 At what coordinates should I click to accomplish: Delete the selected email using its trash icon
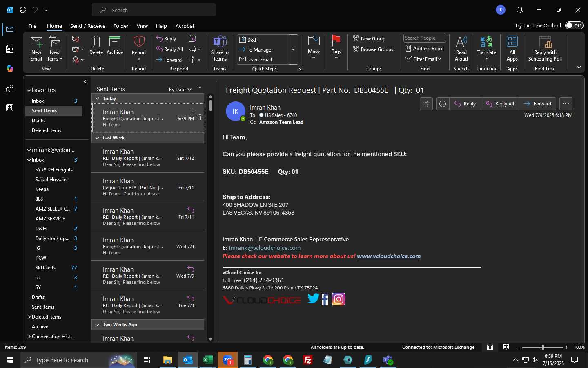200,118
